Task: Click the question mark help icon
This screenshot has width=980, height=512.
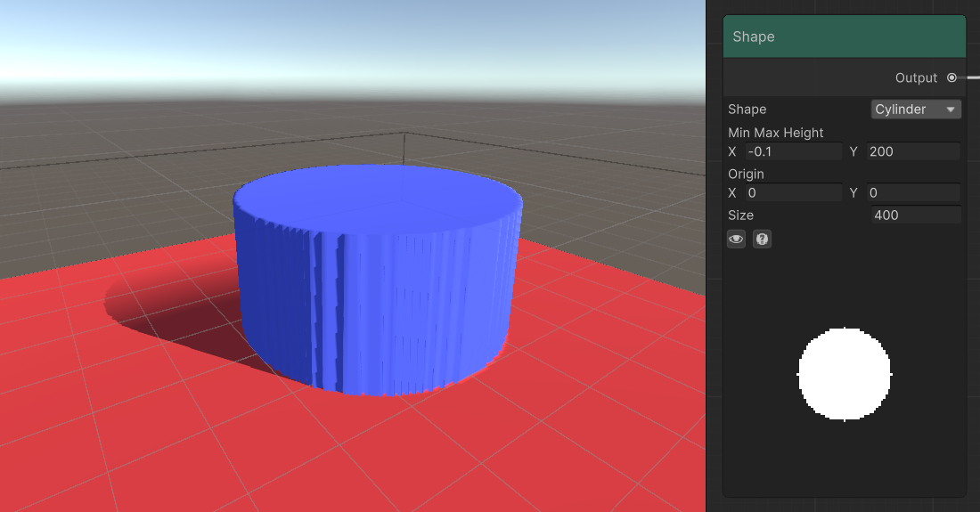Action: (x=762, y=239)
